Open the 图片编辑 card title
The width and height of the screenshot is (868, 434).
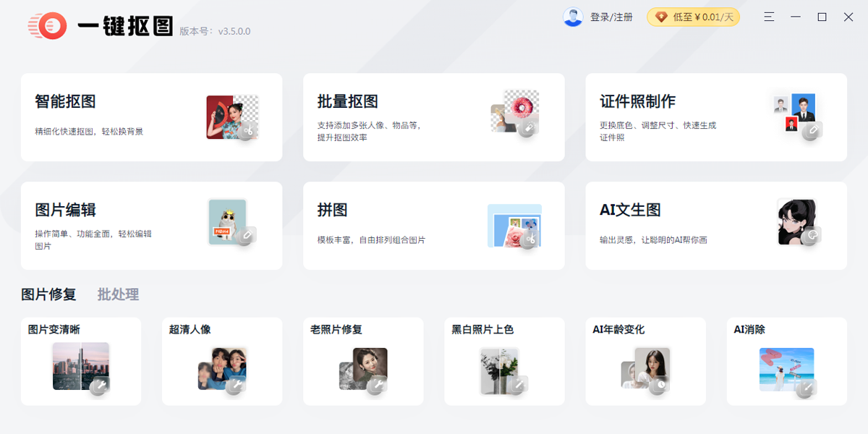pos(65,210)
